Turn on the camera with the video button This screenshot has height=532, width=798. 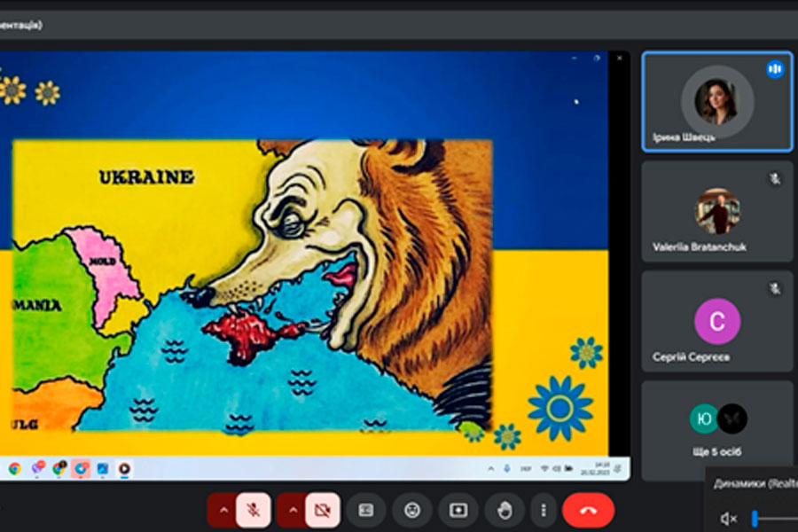coord(323,510)
